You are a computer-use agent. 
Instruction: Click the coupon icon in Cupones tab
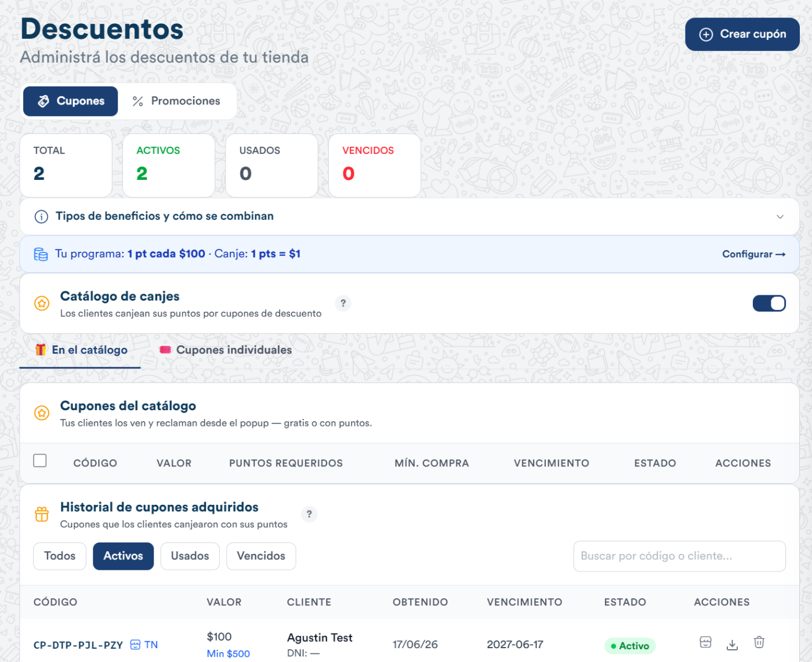click(x=43, y=102)
